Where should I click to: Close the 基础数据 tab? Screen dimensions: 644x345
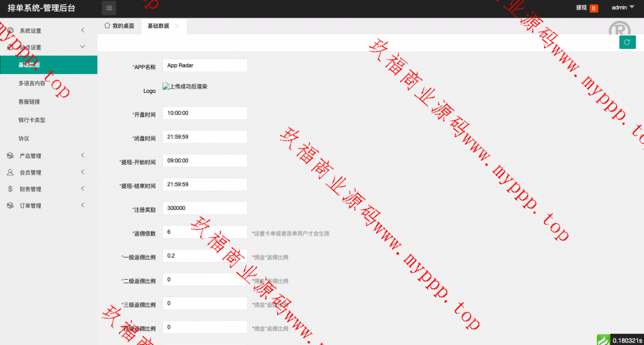pos(177,26)
